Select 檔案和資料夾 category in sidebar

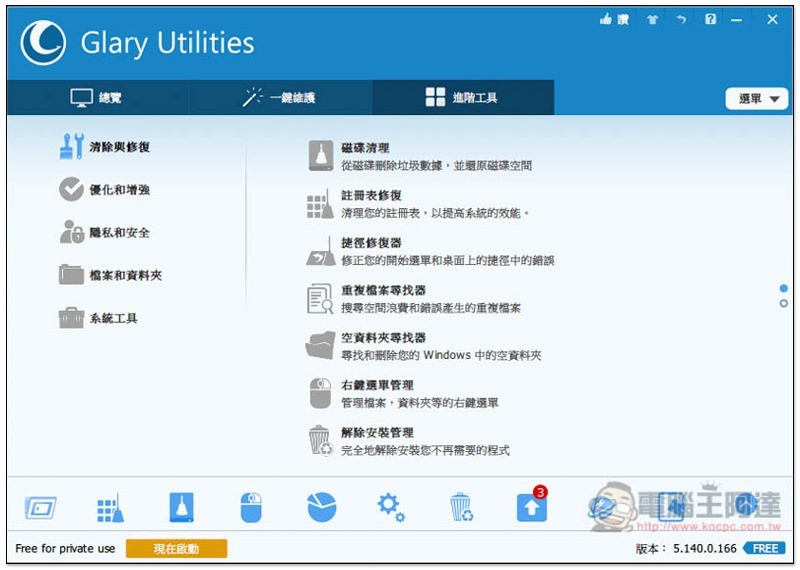pyautogui.click(x=110, y=276)
